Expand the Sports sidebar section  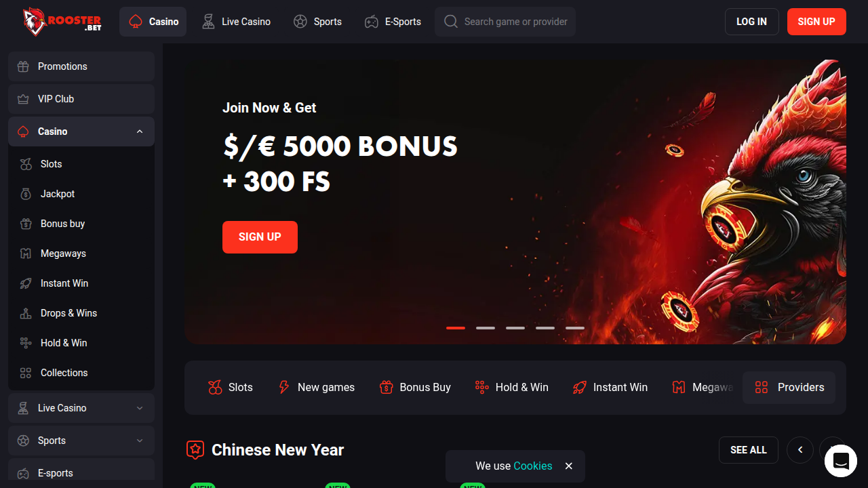tap(140, 441)
